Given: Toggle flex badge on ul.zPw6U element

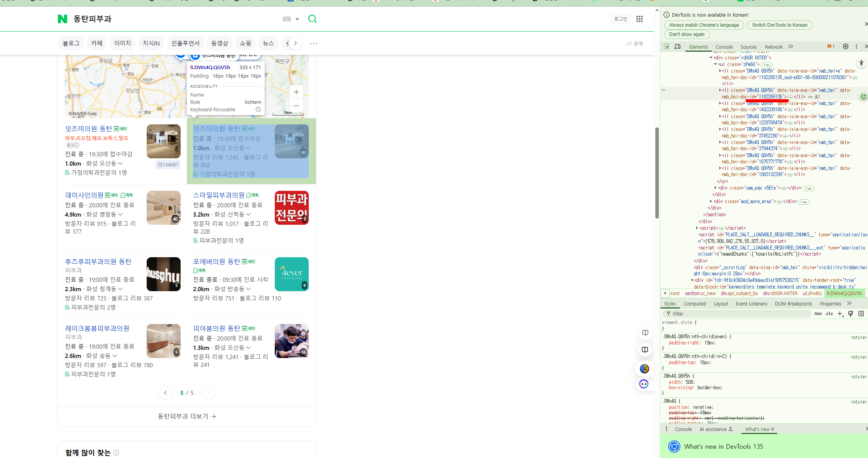Looking at the screenshot, I should tap(766, 65).
